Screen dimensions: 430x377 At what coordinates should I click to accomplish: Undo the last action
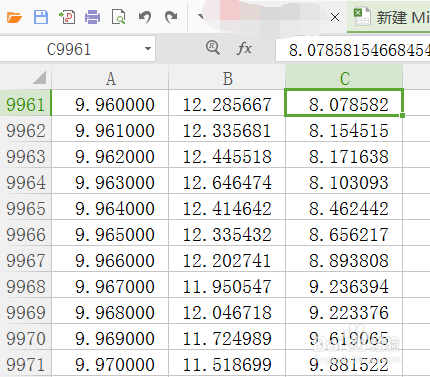[145, 17]
